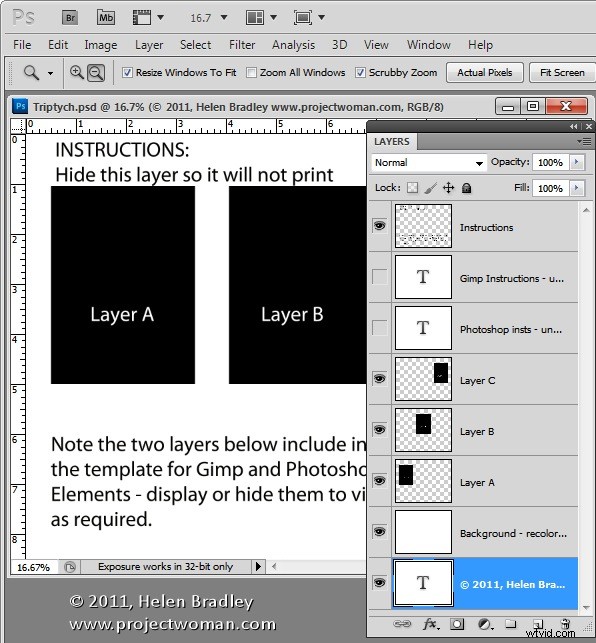Create new fill or adjustment layer

(484, 624)
